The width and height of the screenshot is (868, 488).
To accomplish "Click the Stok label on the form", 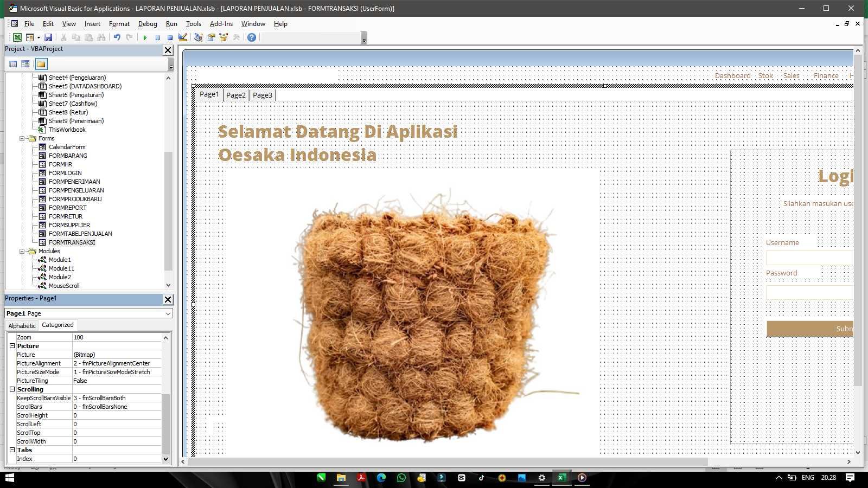I will (x=766, y=76).
